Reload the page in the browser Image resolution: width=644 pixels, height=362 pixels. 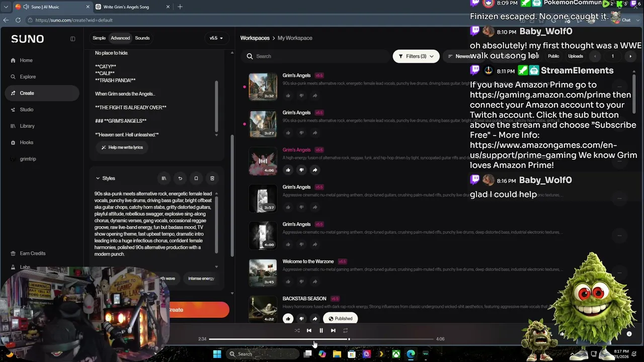coord(18,20)
